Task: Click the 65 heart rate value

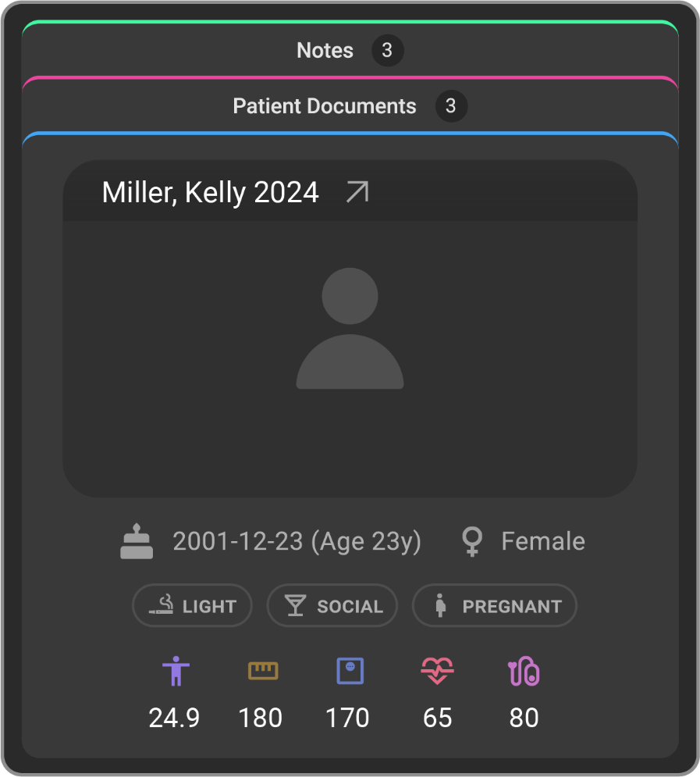Action: [437, 718]
